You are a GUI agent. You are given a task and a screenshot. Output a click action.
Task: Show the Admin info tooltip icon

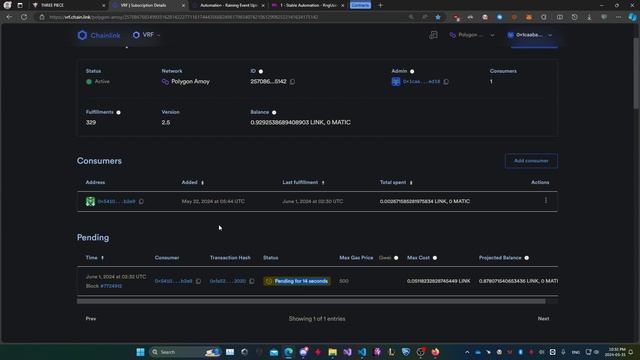click(x=412, y=71)
